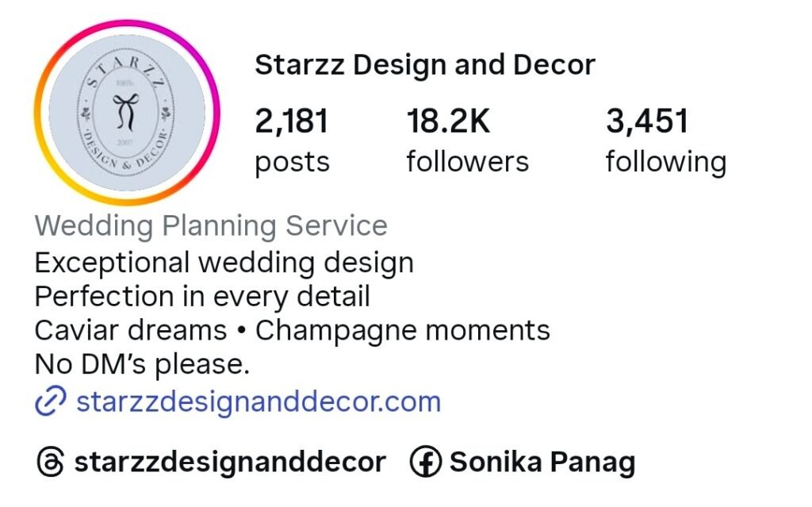Click the Threads logo icon
This screenshot has height=507, width=812.
[x=50, y=462]
